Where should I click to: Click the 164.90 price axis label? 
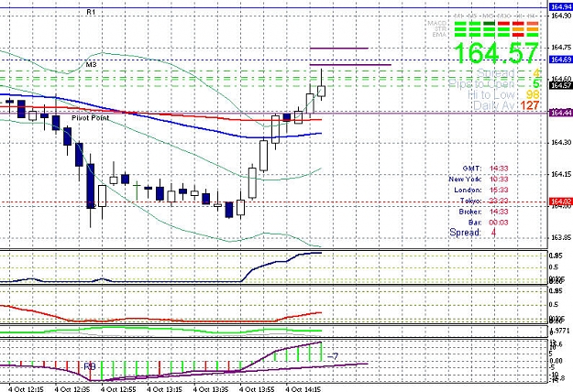560,16
